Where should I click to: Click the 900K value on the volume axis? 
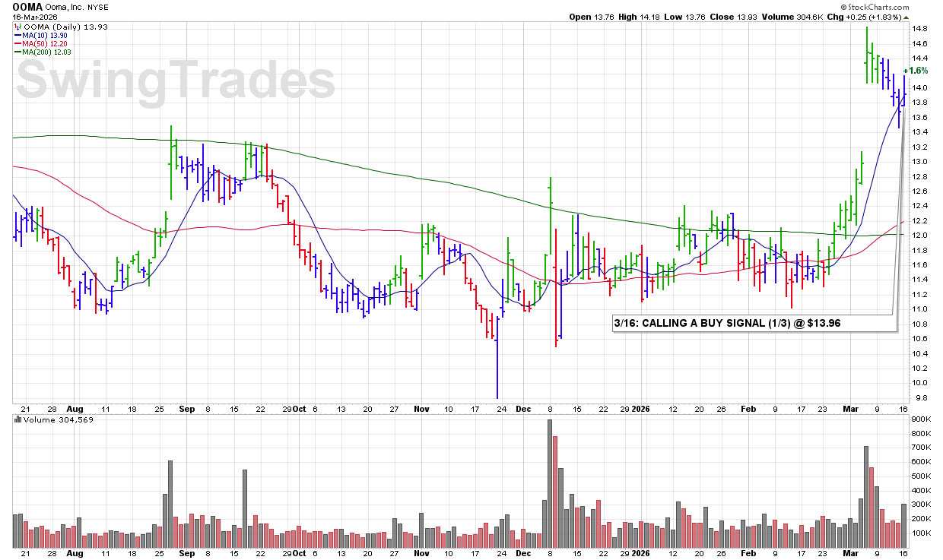click(922, 420)
